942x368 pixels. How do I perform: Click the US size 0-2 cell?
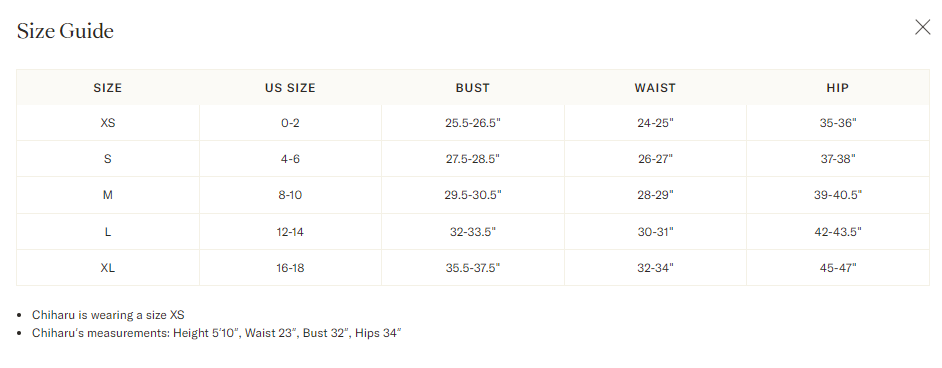(290, 123)
